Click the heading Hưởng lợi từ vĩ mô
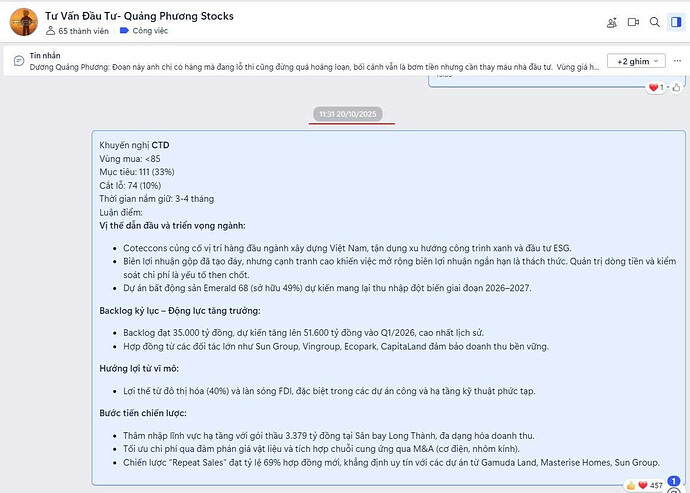Image resolution: width=690 pixels, height=493 pixels. (x=139, y=369)
